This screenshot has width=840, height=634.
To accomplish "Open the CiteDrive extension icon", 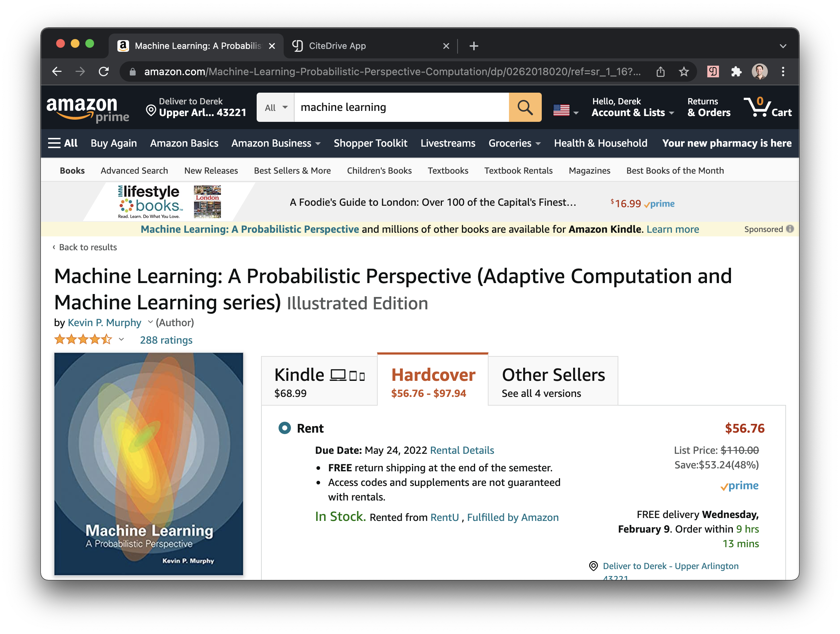I will (x=713, y=71).
